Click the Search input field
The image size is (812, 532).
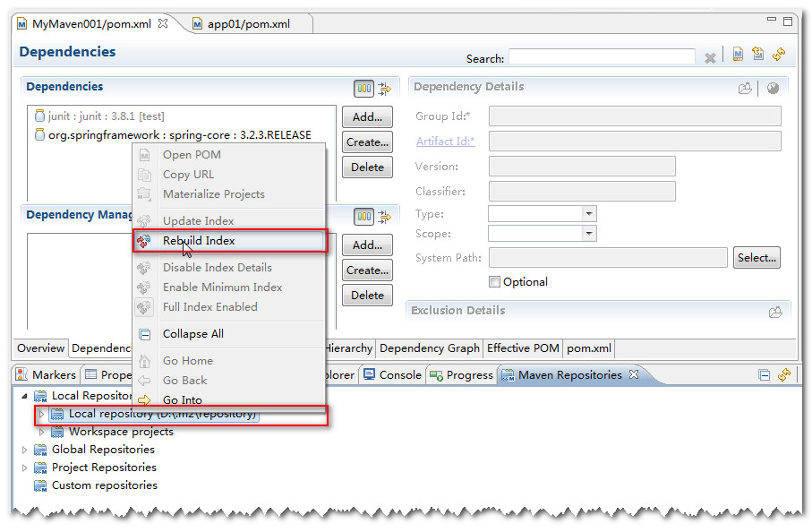(x=602, y=57)
